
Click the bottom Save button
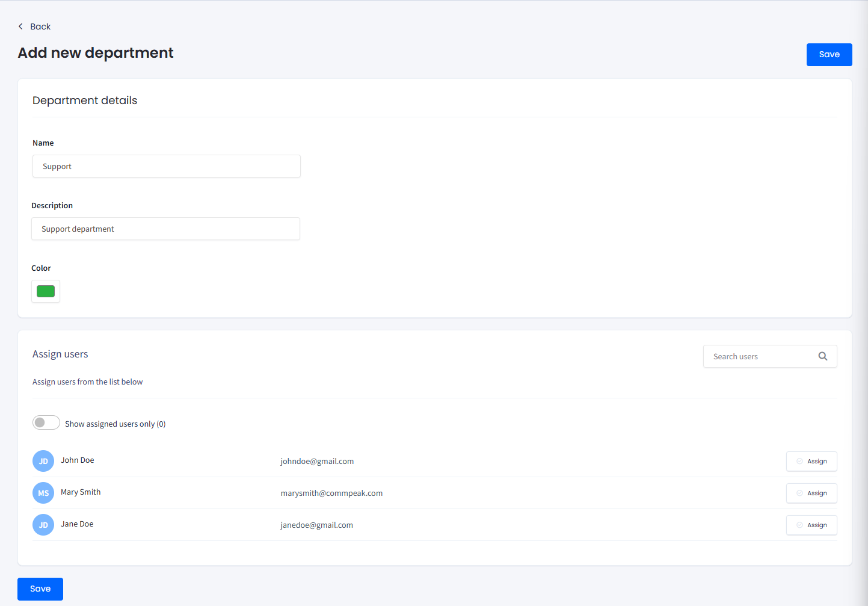tap(40, 589)
